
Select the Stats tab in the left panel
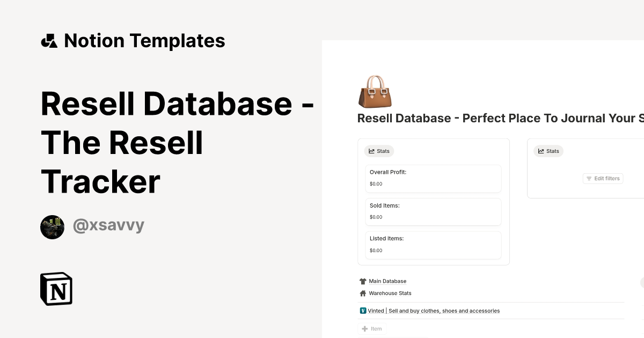[x=379, y=151]
